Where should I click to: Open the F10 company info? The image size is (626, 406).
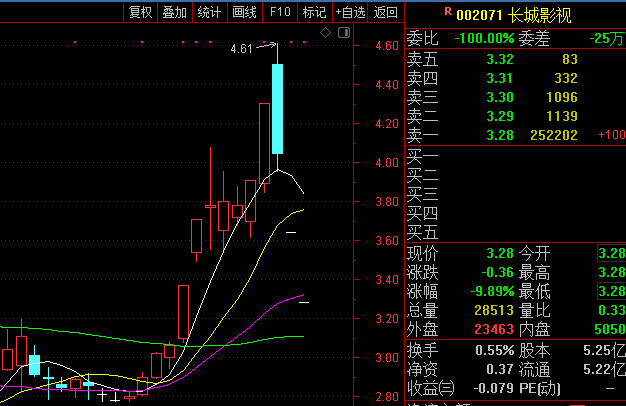point(280,12)
